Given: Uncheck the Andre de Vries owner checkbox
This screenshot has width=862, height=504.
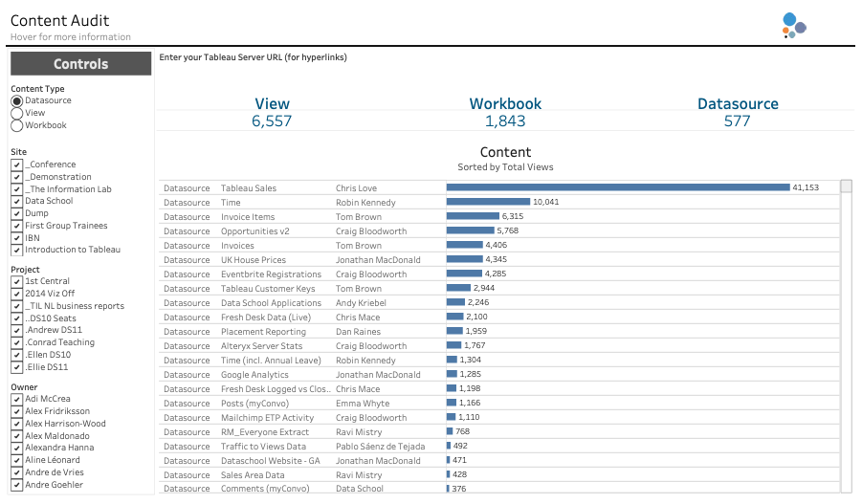Looking at the screenshot, I should click(16, 472).
